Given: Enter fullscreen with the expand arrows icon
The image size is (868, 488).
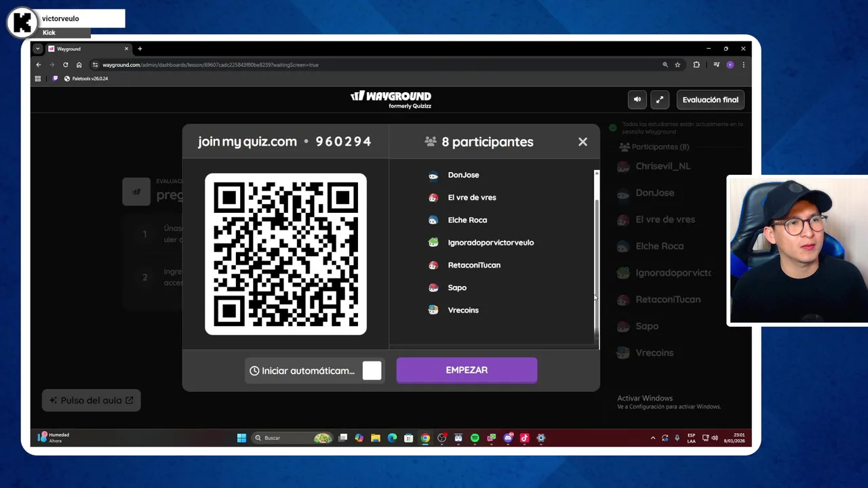Looking at the screenshot, I should (660, 100).
